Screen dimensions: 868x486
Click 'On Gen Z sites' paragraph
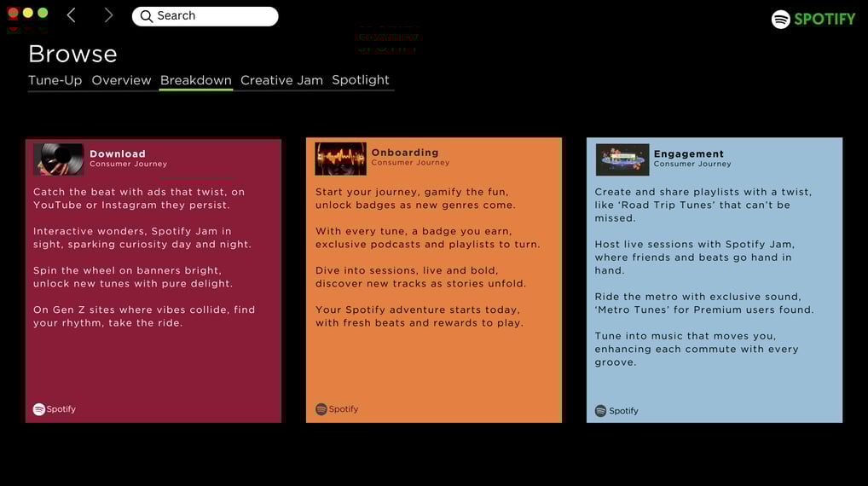[144, 316]
